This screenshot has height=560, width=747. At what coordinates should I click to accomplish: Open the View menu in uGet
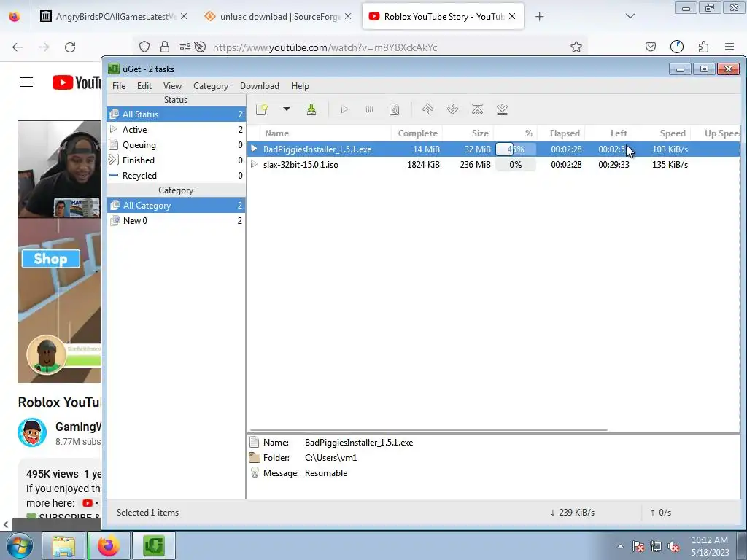172,86
